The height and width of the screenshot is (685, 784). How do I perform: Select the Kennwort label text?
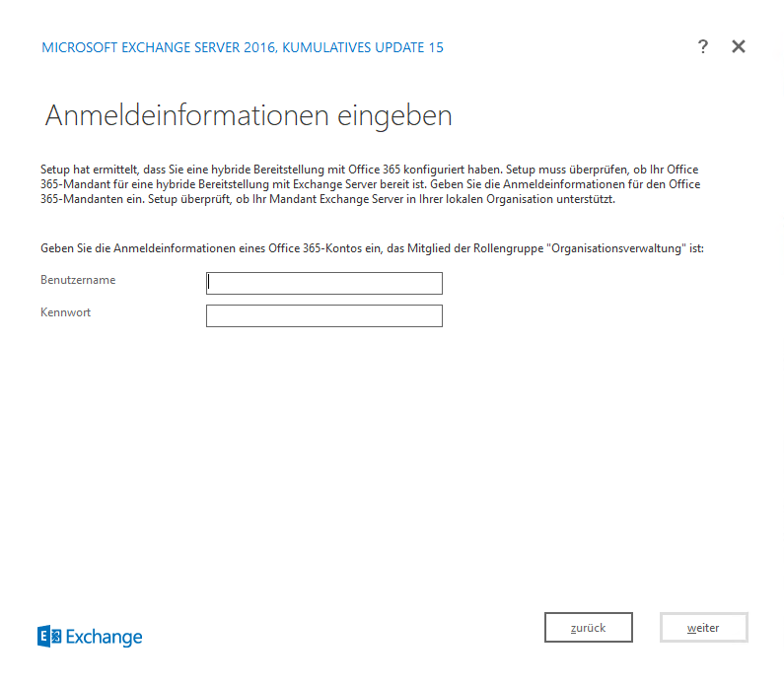(65, 312)
